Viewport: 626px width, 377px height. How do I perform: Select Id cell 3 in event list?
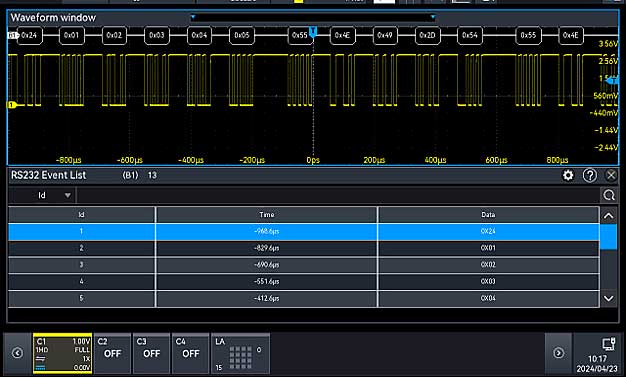(x=81, y=265)
